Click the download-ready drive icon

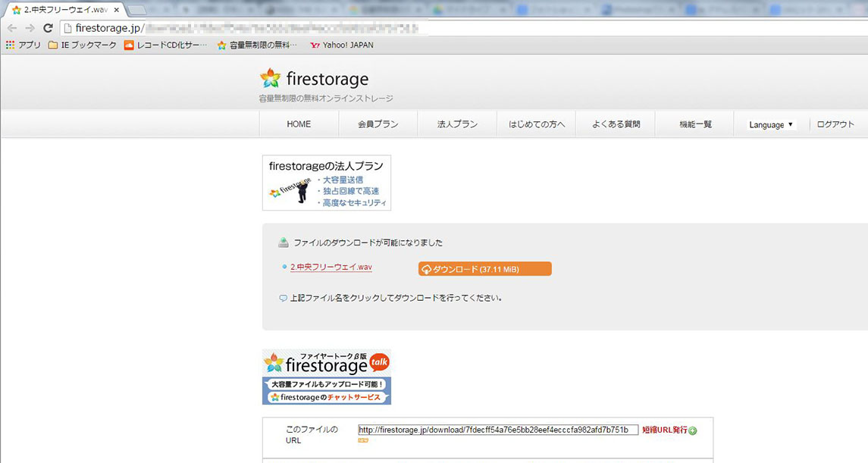coord(284,242)
